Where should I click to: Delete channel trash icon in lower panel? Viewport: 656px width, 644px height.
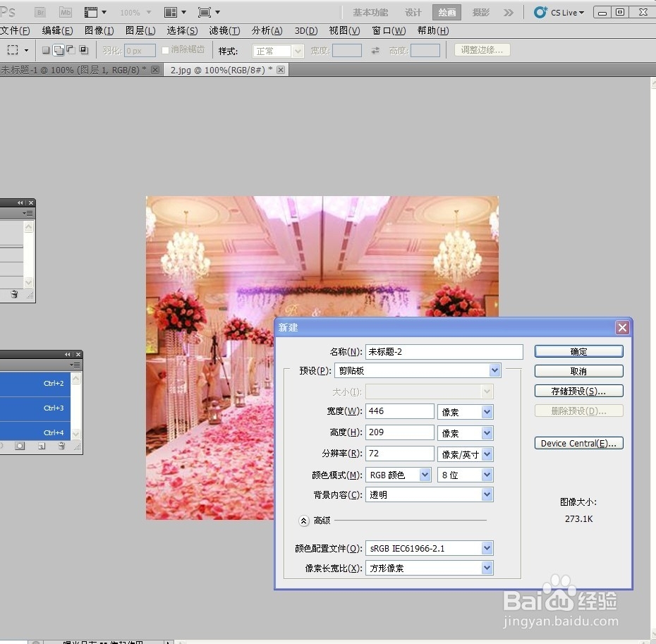pyautogui.click(x=61, y=446)
